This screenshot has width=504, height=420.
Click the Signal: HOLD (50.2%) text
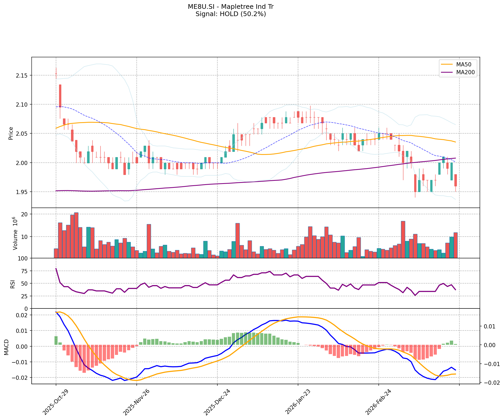(x=231, y=14)
